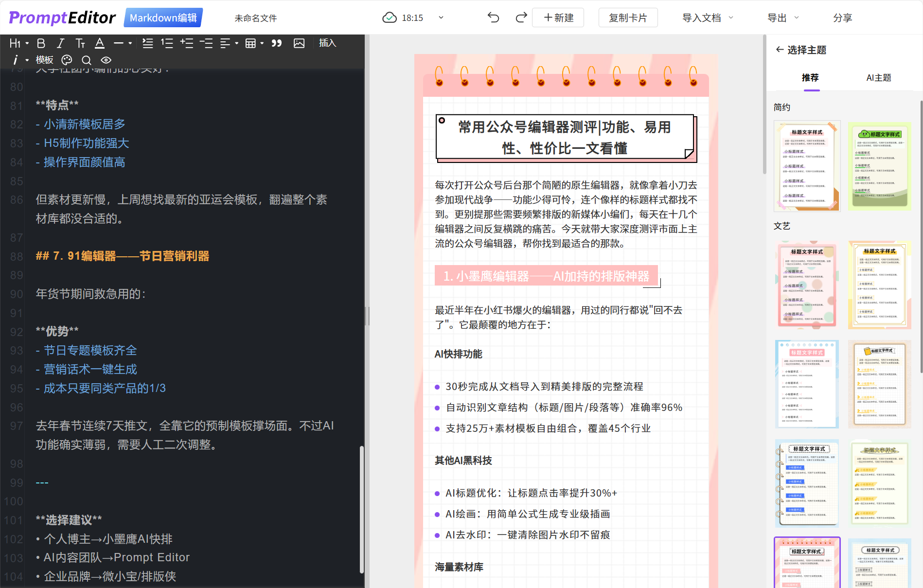Click the '• AI内容团队→Prompt Editor' editor line
This screenshot has width=923, height=588.
pos(113,557)
